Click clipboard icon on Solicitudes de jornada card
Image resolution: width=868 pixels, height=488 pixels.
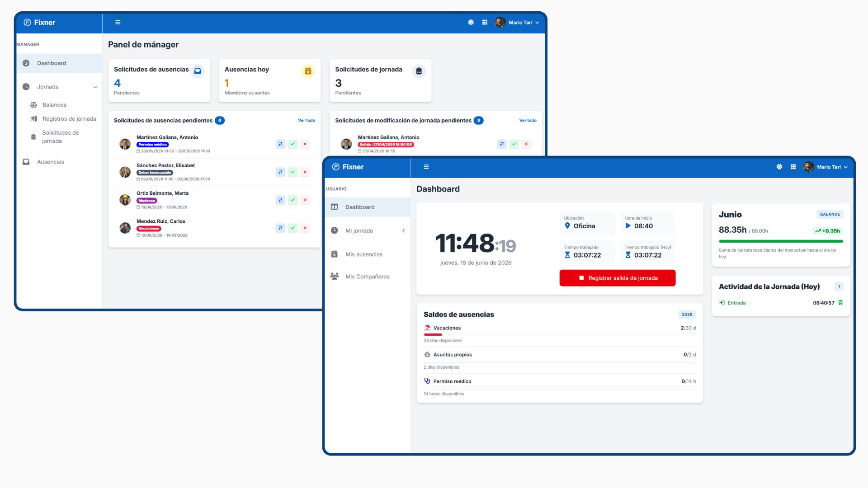[419, 71]
